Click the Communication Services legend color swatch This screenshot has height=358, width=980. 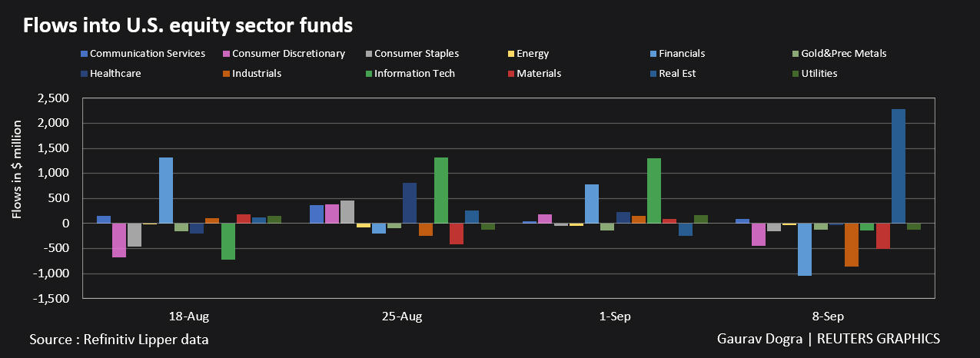(85, 54)
